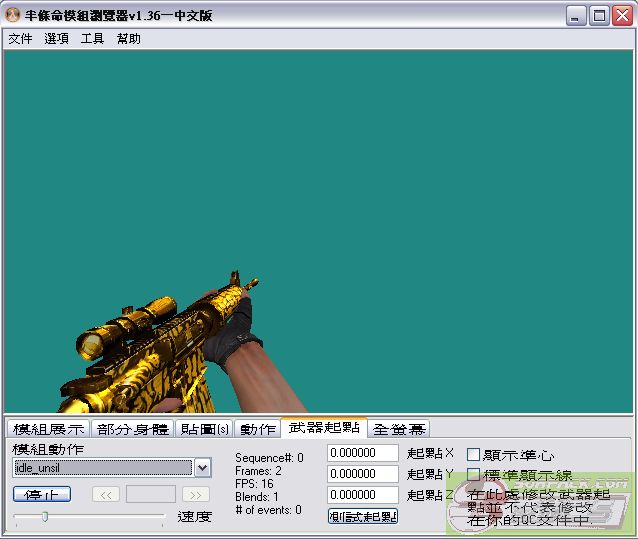Open the 文件 menu

coord(20,39)
